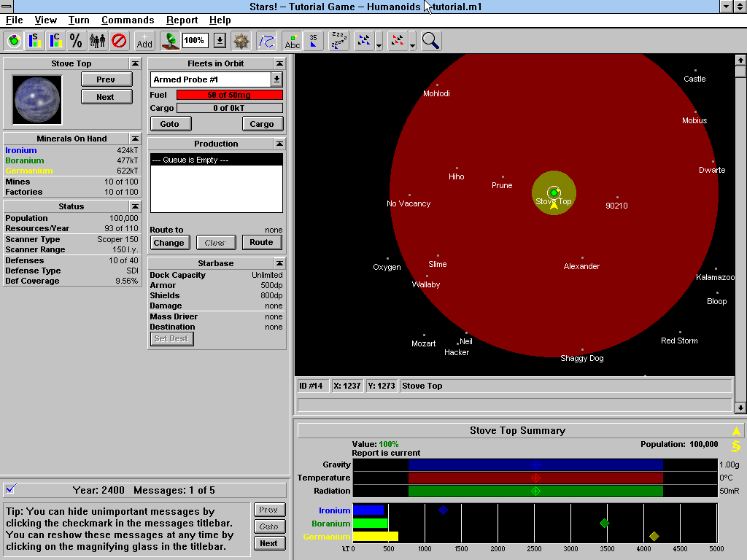Switch to Population view icon
This screenshot has height=560, width=747.
pyautogui.click(x=98, y=41)
